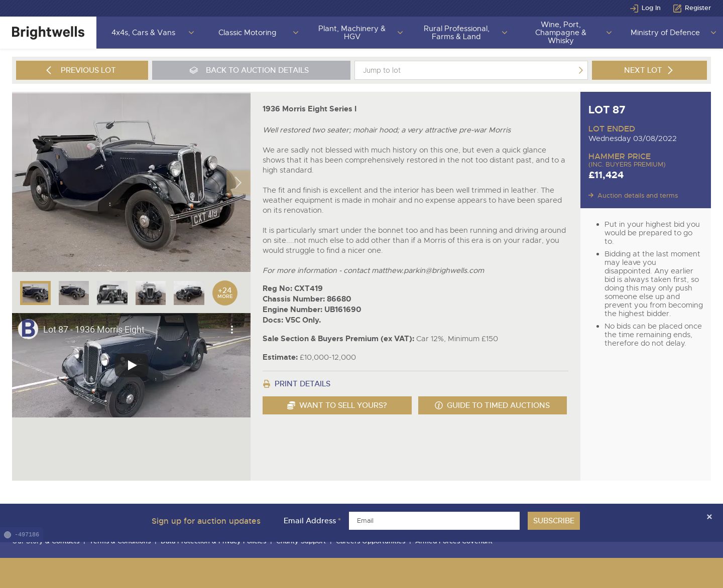Go to the Next Lot
This screenshot has width=723, height=588.
click(649, 70)
